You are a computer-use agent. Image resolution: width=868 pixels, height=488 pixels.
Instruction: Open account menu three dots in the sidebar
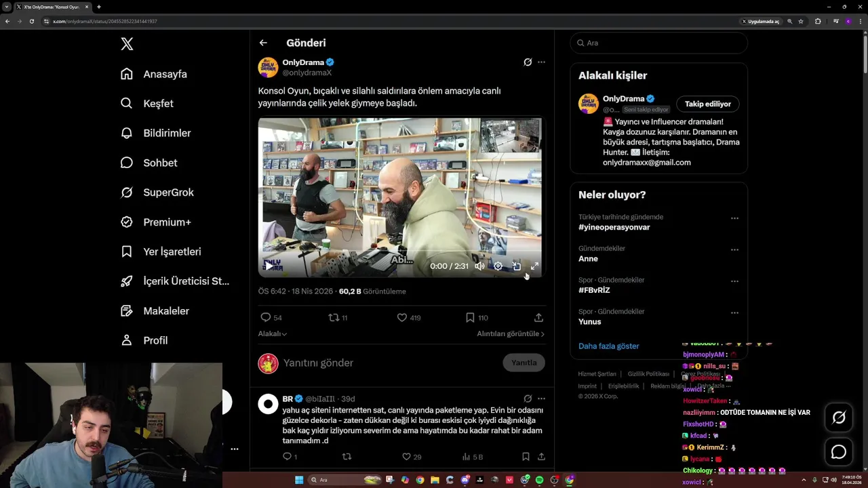[x=234, y=449]
